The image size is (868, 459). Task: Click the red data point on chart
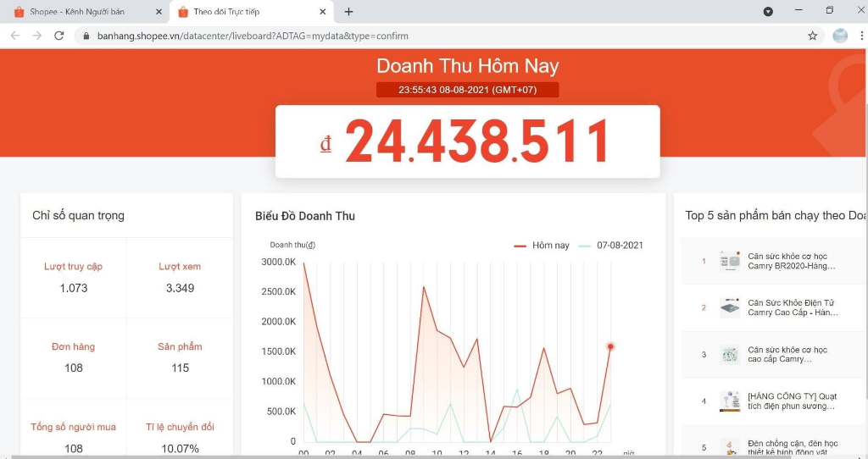pyautogui.click(x=610, y=346)
